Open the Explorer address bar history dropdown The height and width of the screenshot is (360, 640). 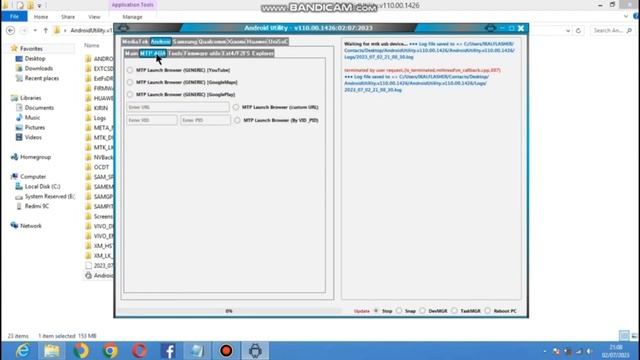[x=568, y=31]
